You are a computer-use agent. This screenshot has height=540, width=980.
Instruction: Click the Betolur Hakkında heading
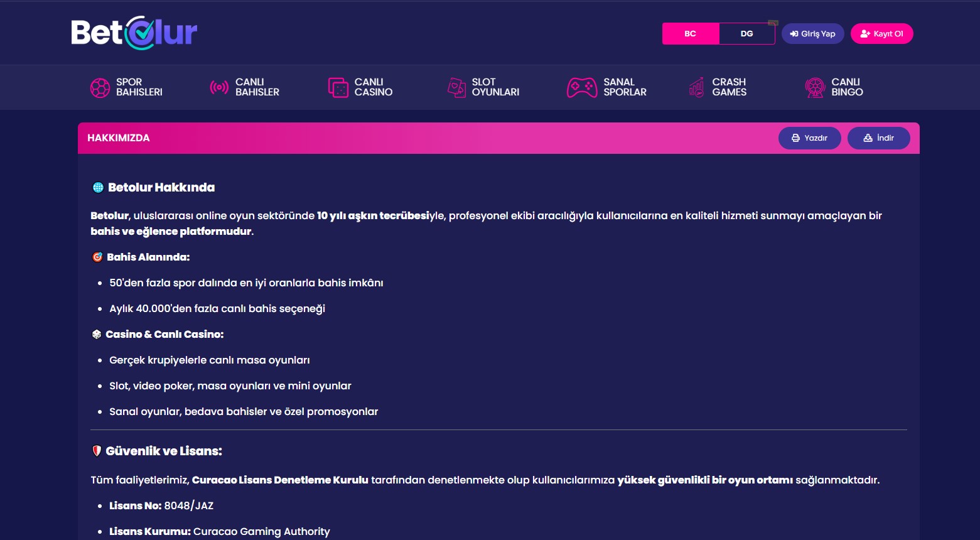coord(161,187)
